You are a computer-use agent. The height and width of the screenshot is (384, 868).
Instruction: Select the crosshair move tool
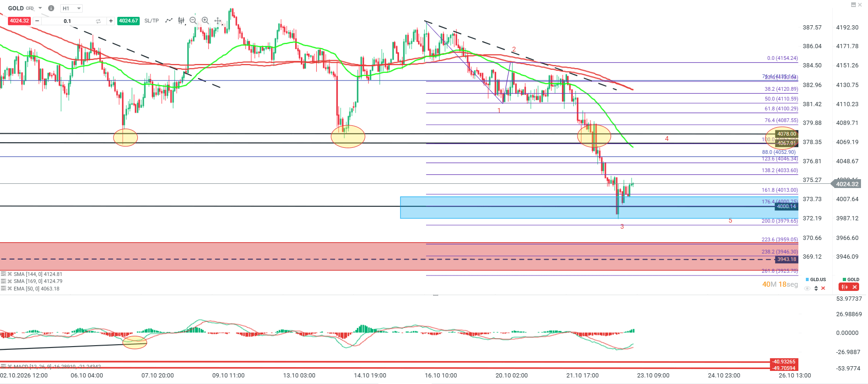coord(218,21)
